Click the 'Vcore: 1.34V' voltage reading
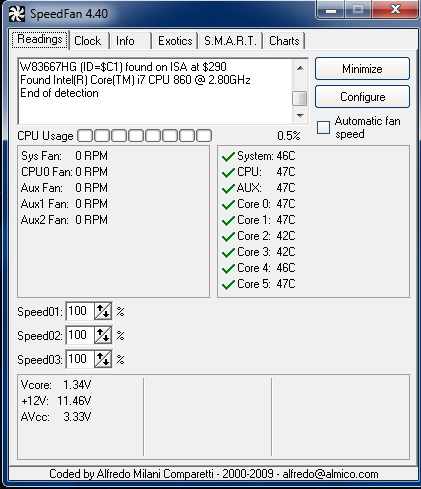This screenshot has height=489, width=421. point(56,385)
